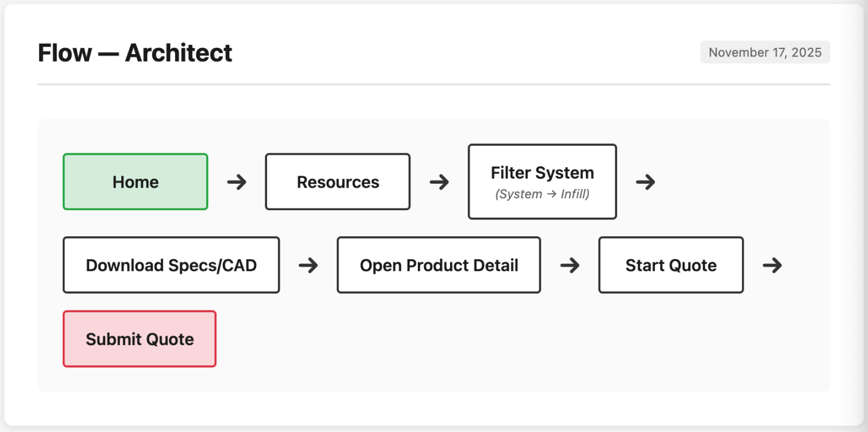The height and width of the screenshot is (432, 868).
Task: Click the arrow right of Start Quote
Action: [772, 265]
